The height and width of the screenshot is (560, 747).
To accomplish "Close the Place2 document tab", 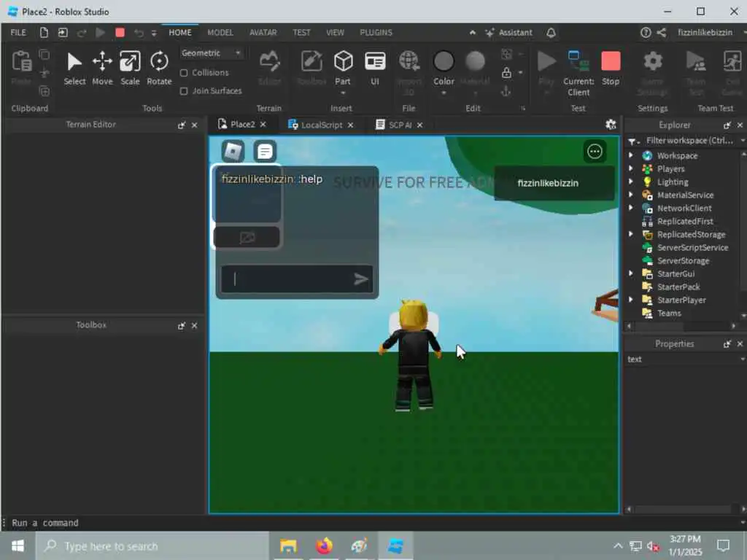I will tap(263, 124).
